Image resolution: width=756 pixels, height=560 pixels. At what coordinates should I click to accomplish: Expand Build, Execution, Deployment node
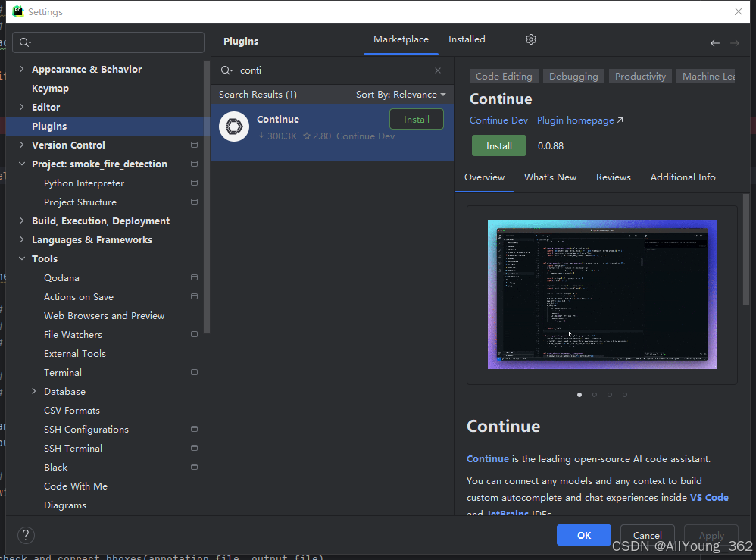tap(22, 221)
